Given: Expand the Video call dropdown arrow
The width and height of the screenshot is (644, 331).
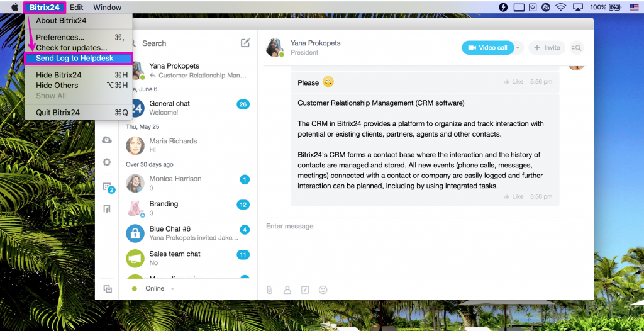Looking at the screenshot, I should pos(518,48).
